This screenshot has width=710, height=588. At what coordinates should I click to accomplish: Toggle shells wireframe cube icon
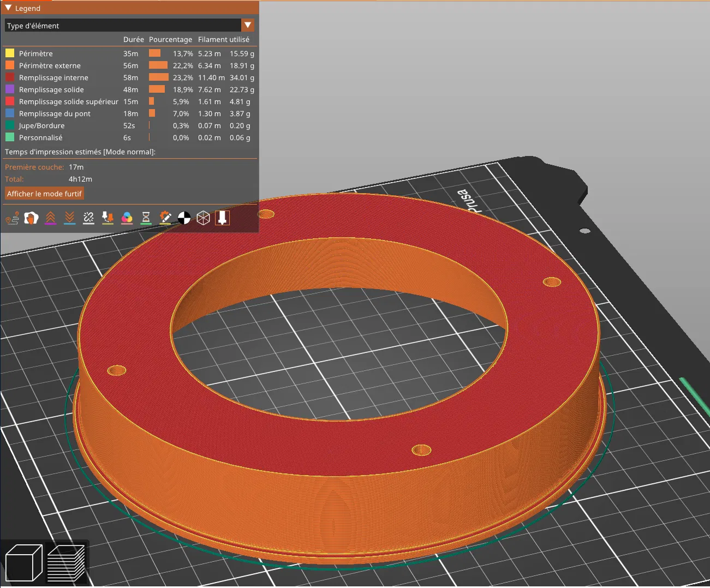coord(203,218)
